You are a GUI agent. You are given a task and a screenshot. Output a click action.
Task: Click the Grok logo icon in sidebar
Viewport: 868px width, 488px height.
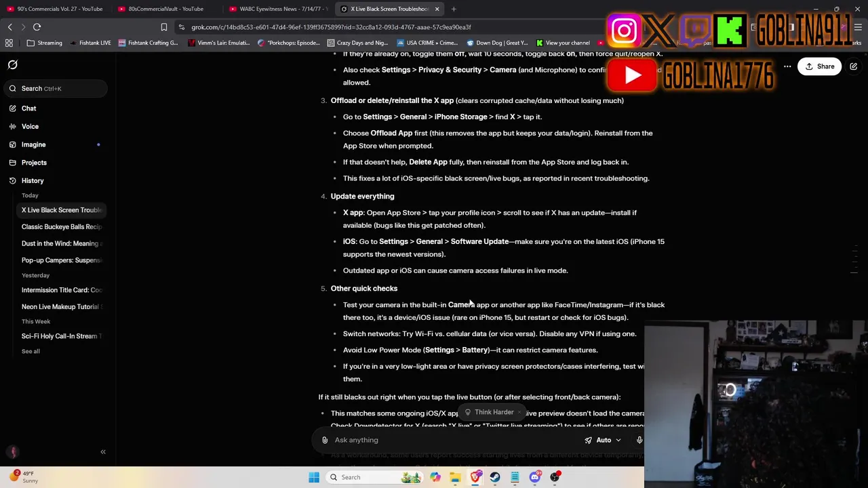[12, 65]
